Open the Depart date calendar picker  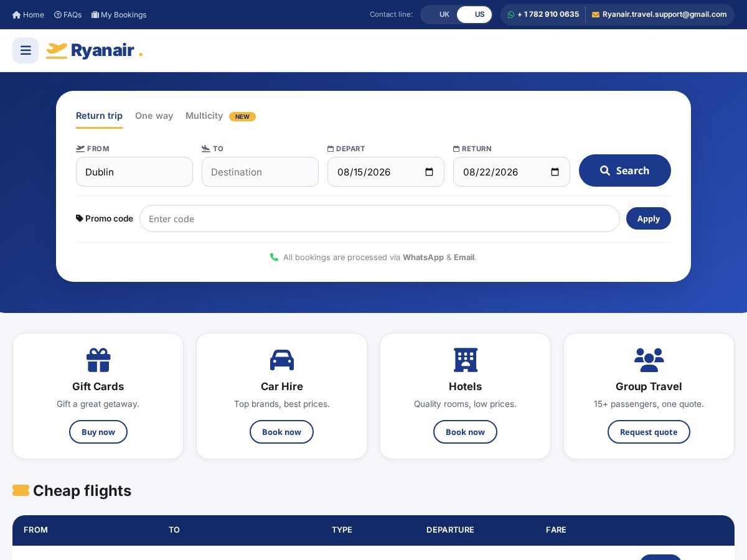pos(429,172)
